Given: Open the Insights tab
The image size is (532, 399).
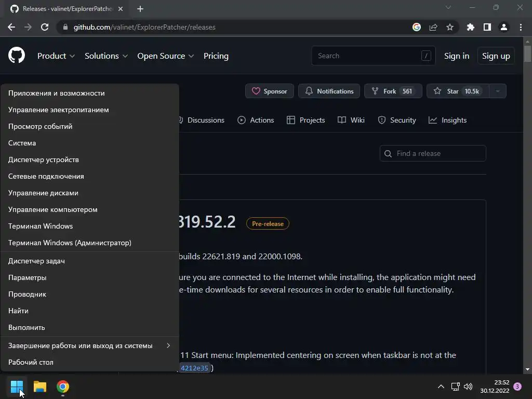Looking at the screenshot, I should [447, 120].
